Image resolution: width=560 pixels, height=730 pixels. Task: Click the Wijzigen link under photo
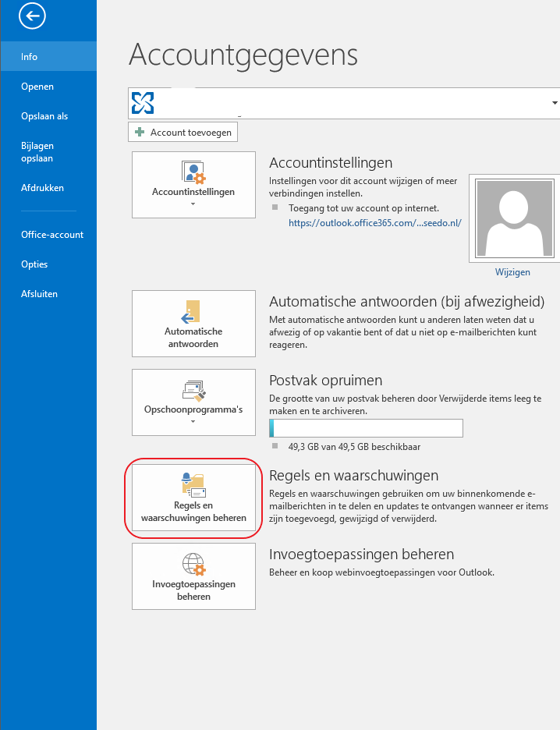512,272
